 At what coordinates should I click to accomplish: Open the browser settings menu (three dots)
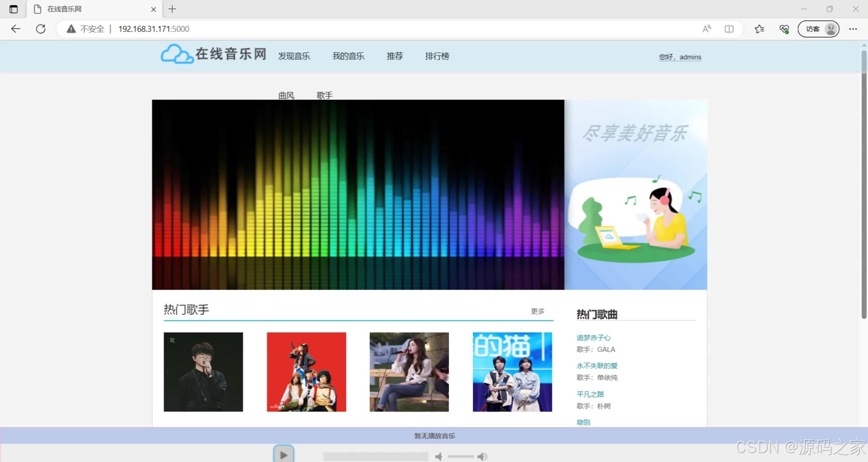[853, 29]
